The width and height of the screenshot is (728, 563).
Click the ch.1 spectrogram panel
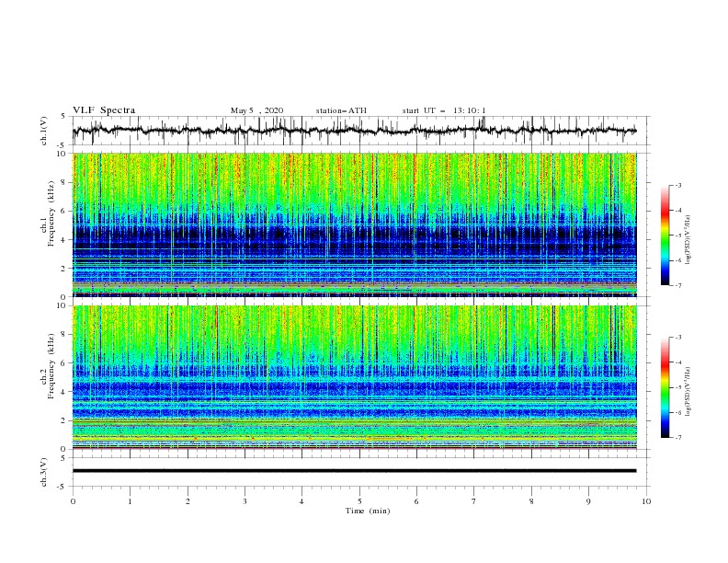coord(354,224)
